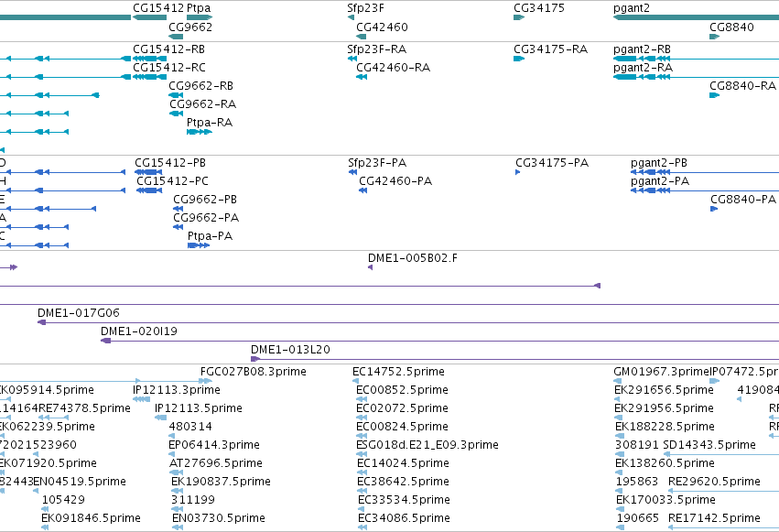Click EST FGC027B08.3prime

pos(254,372)
